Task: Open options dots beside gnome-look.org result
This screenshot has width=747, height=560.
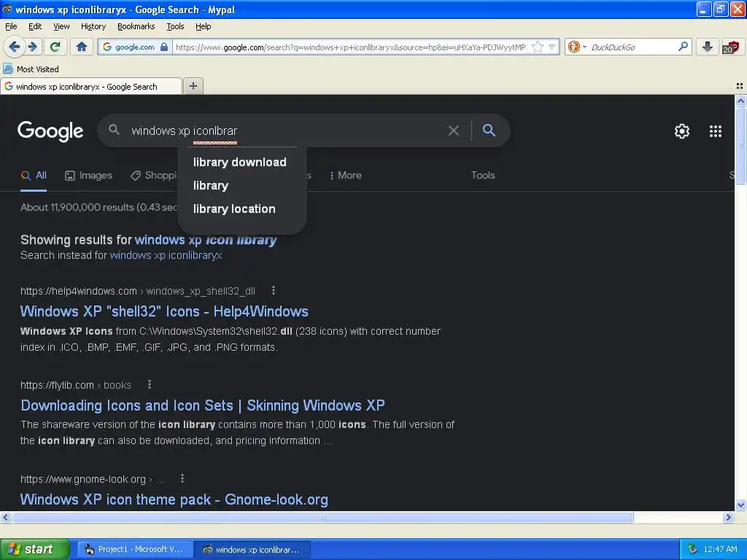Action: [x=182, y=478]
